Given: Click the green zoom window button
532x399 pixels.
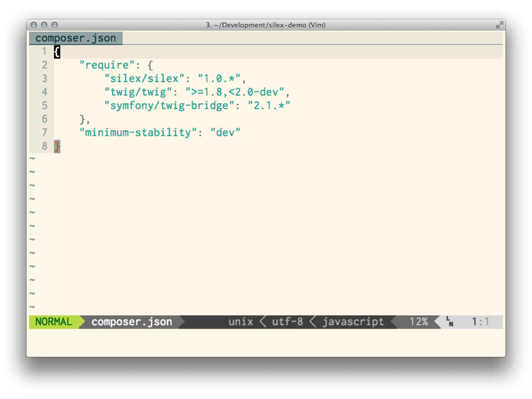Looking at the screenshot, I should [x=55, y=25].
